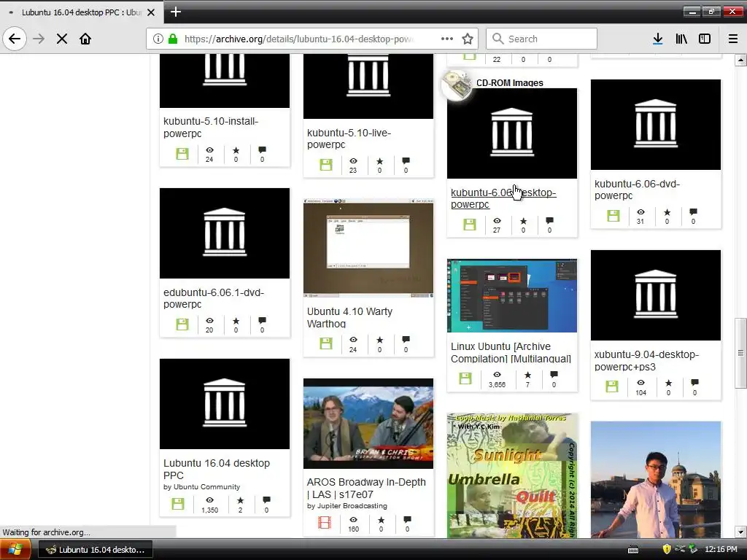Click the xubuntu-9.04 archive logo thumbnail
The image size is (747, 560).
click(x=656, y=295)
